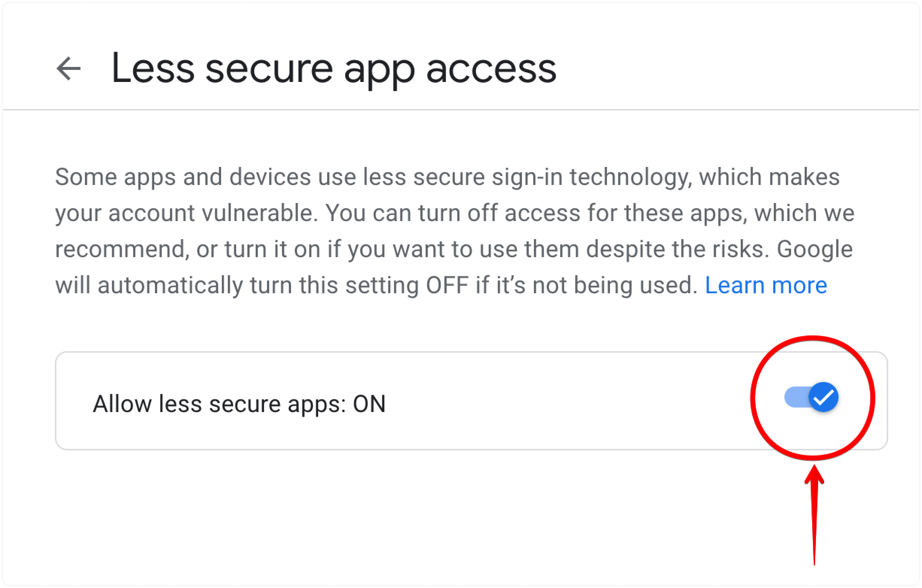Image resolution: width=922 pixels, height=588 pixels.
Task: Click the word 'access' in the page heading
Action: pyautogui.click(x=491, y=70)
